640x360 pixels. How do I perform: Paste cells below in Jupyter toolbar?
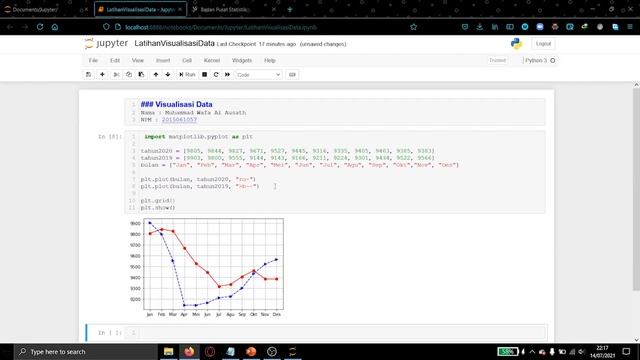click(141, 75)
